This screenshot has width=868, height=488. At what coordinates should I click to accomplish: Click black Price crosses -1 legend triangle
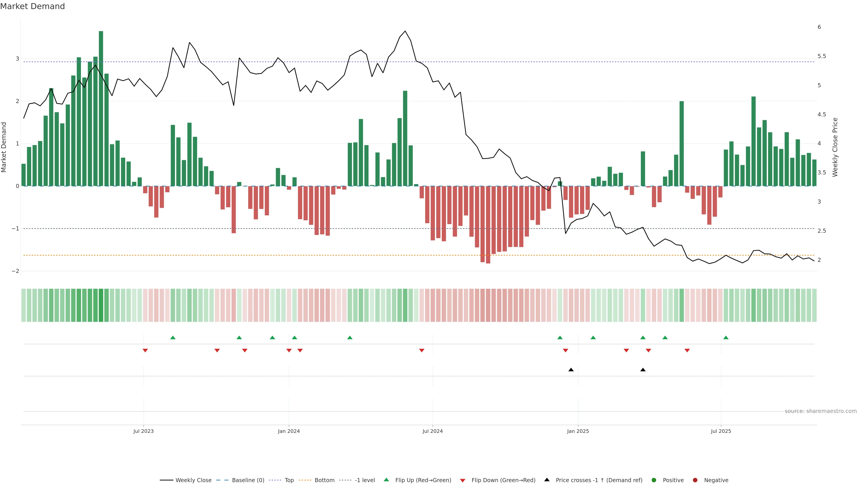click(x=547, y=480)
